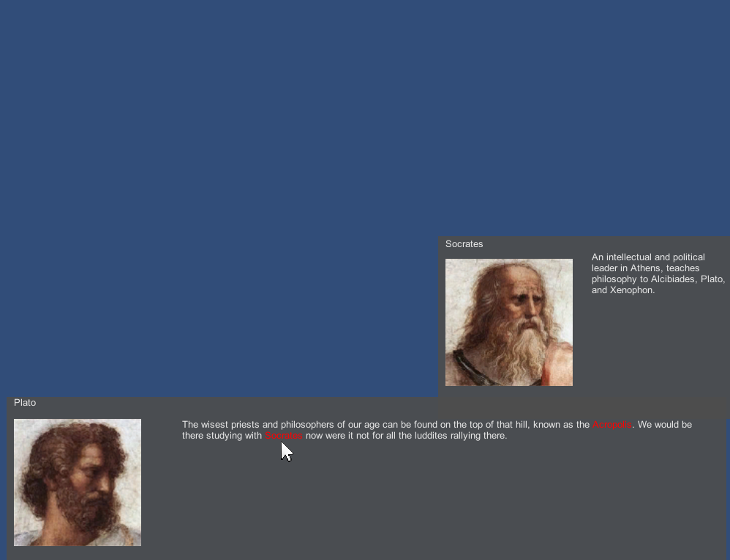Screen dimensions: 730x560
Task: Click the Plato panel title
Action: coord(25,403)
